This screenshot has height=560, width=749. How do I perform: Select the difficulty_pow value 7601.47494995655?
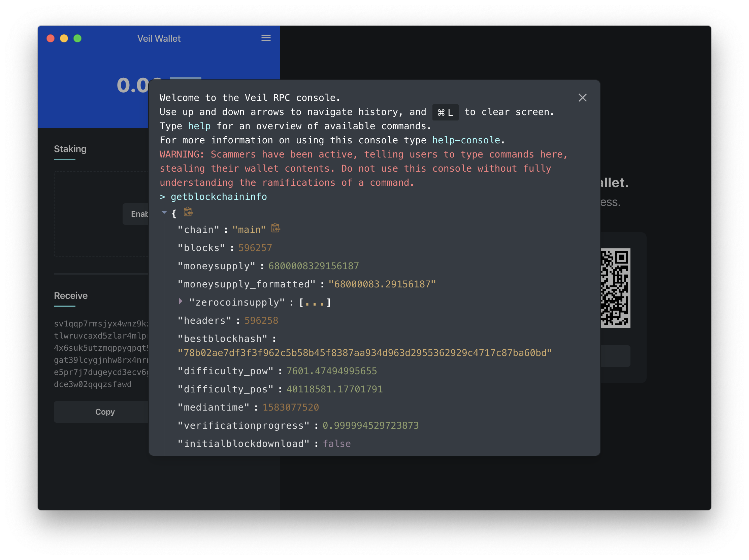click(x=331, y=371)
